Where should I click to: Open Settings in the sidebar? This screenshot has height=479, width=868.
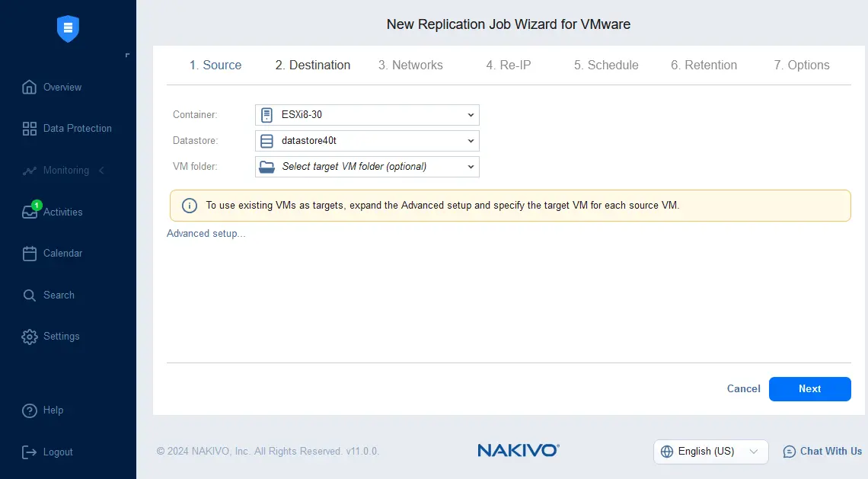coord(62,337)
